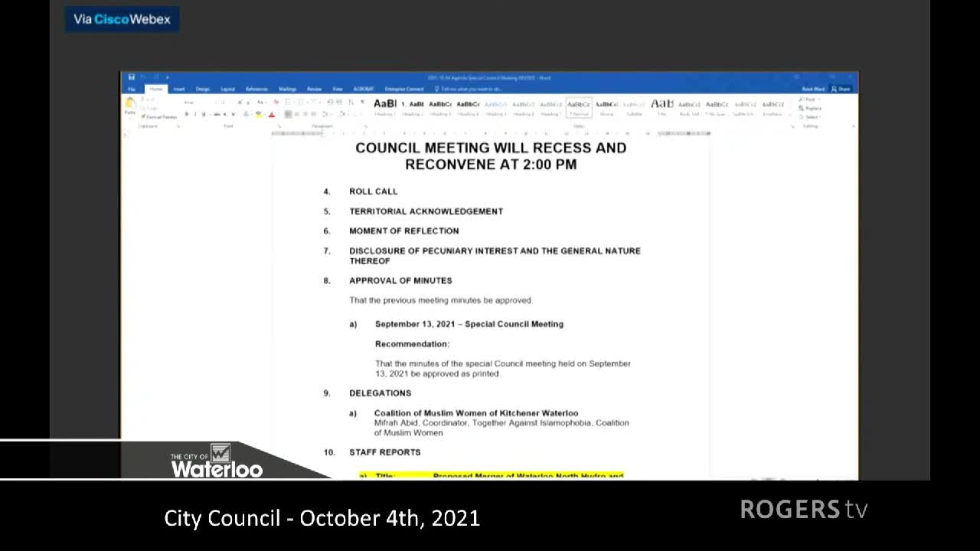Switch to the Review ribbon tab

click(315, 89)
